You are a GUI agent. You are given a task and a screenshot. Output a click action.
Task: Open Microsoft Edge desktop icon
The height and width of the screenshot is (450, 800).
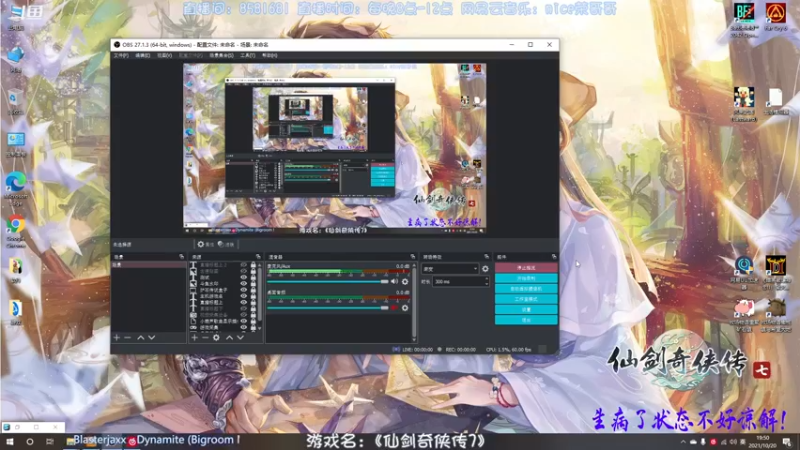(x=16, y=187)
